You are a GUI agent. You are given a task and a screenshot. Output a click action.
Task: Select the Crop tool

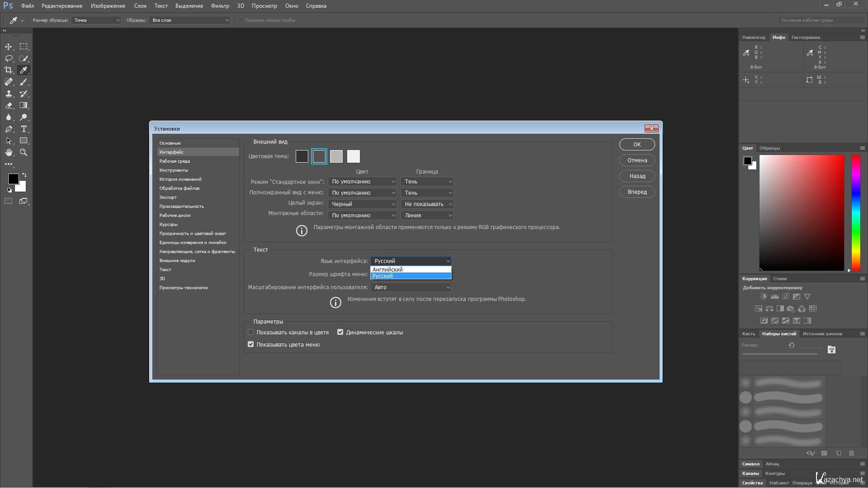click(8, 70)
